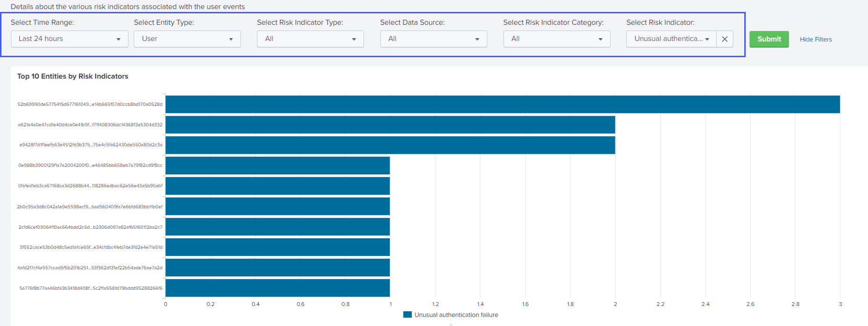Select the bar for entity a621a4a0e47
The width and height of the screenshot is (868, 326).
click(x=390, y=125)
